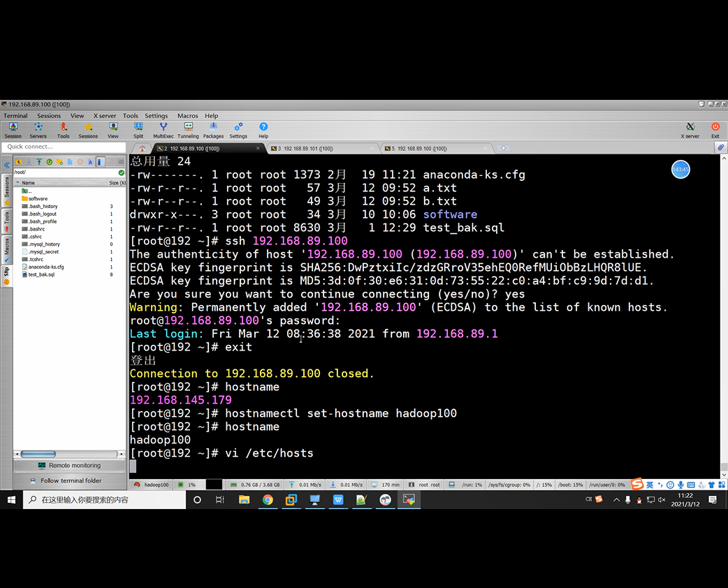Open the Help toolbar button
728x588 pixels.
click(x=263, y=130)
